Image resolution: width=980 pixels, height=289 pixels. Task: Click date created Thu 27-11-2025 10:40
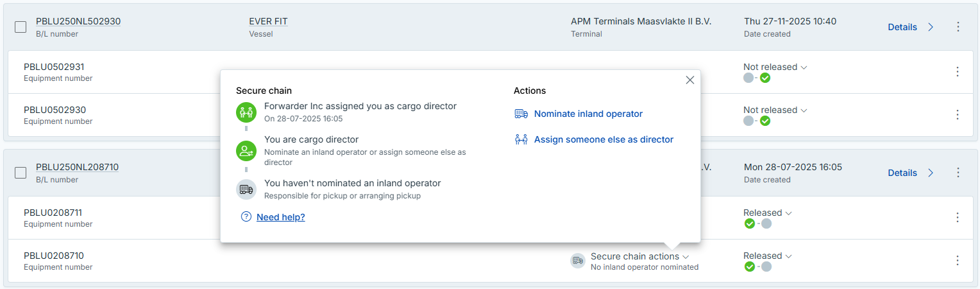point(790,21)
